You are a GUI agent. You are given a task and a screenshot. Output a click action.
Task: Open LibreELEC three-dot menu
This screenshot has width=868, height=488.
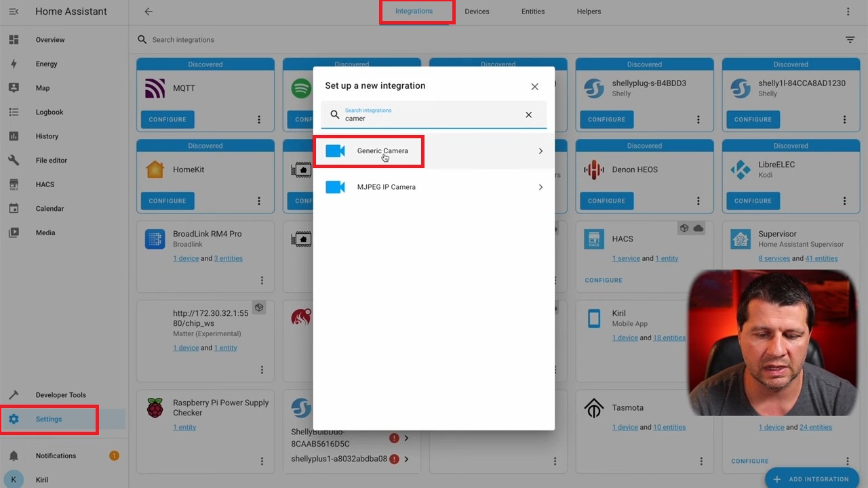click(845, 201)
